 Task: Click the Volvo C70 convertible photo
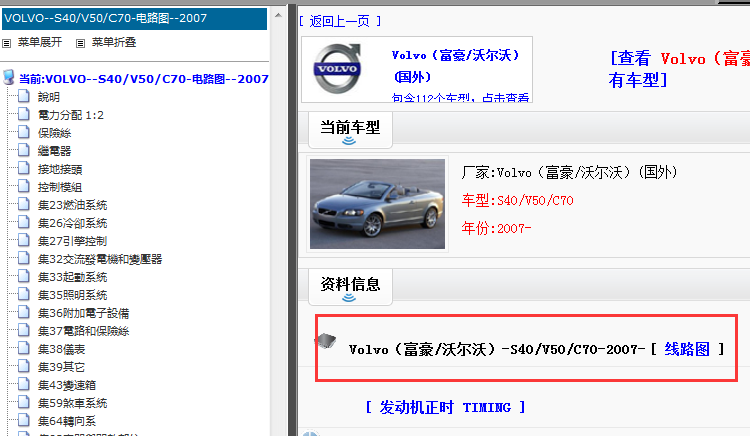[377, 204]
